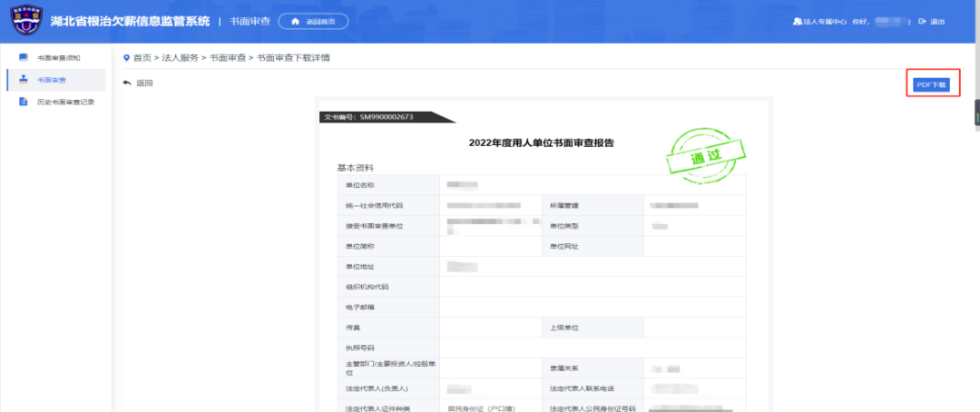Click the location pin icon in breadcrumb

click(127, 58)
